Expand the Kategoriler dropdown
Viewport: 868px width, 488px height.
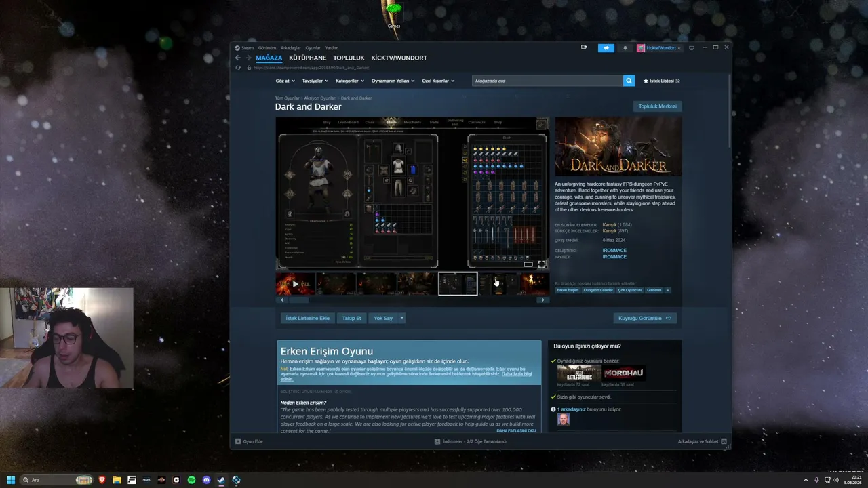pos(350,81)
